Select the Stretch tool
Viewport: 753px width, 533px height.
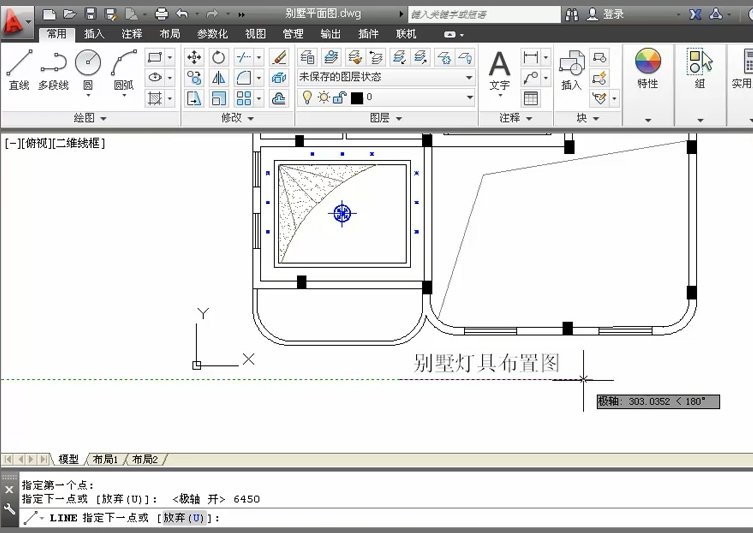pyautogui.click(x=194, y=98)
